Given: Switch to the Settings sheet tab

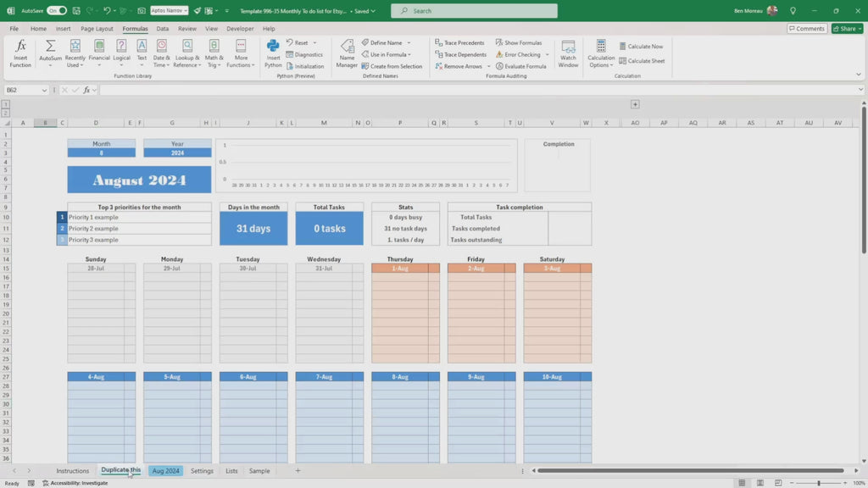Looking at the screenshot, I should point(202,471).
